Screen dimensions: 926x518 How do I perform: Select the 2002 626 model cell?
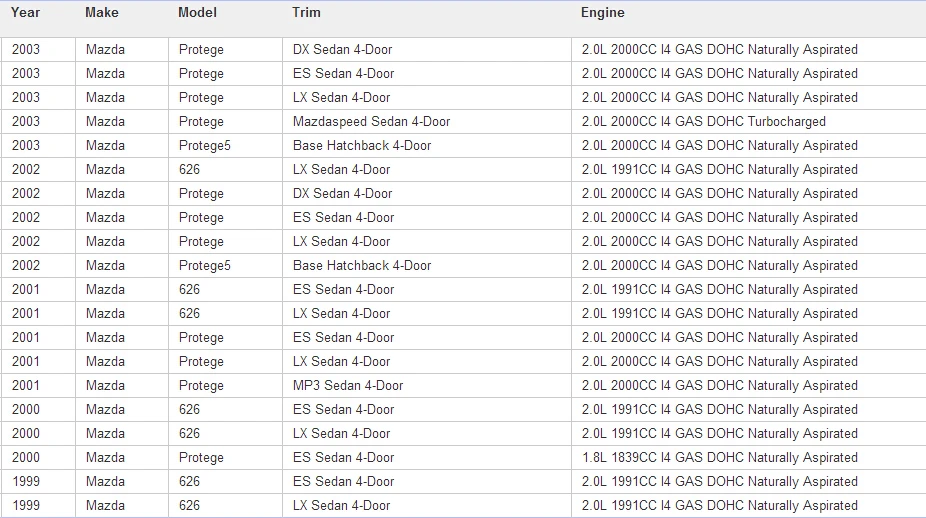click(226, 170)
